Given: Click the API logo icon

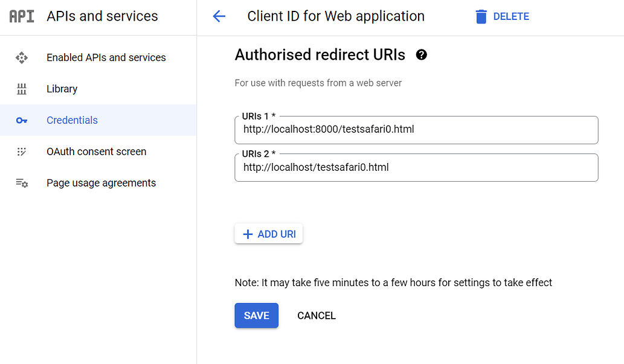Looking at the screenshot, I should [x=22, y=16].
